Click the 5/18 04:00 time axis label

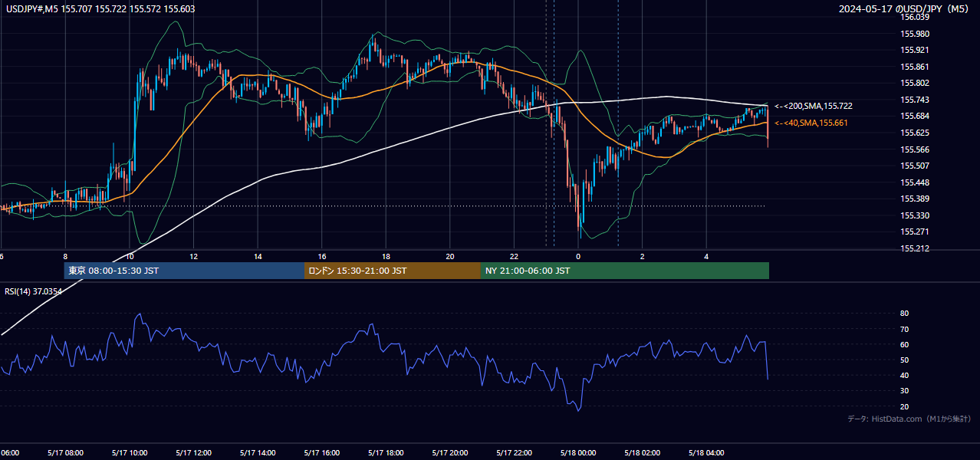706,452
